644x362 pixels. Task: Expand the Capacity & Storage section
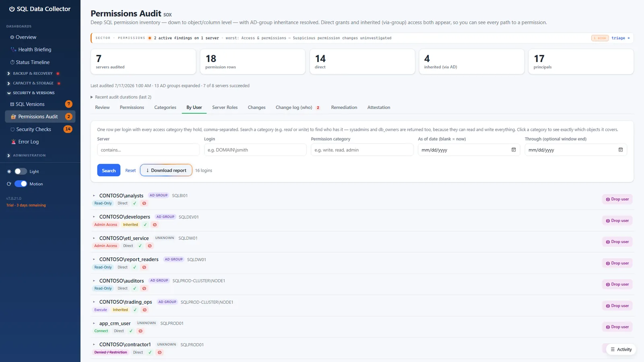tap(34, 83)
